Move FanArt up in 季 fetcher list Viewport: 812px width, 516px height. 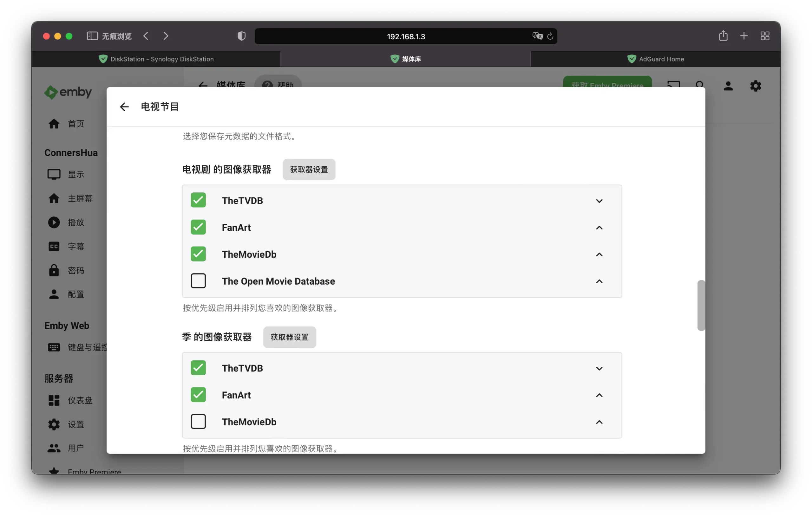click(x=599, y=395)
